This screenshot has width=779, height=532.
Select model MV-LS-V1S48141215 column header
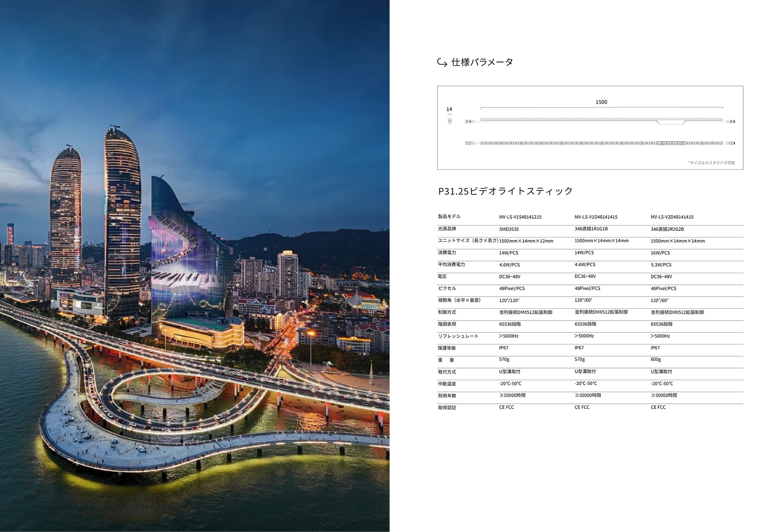pos(520,217)
